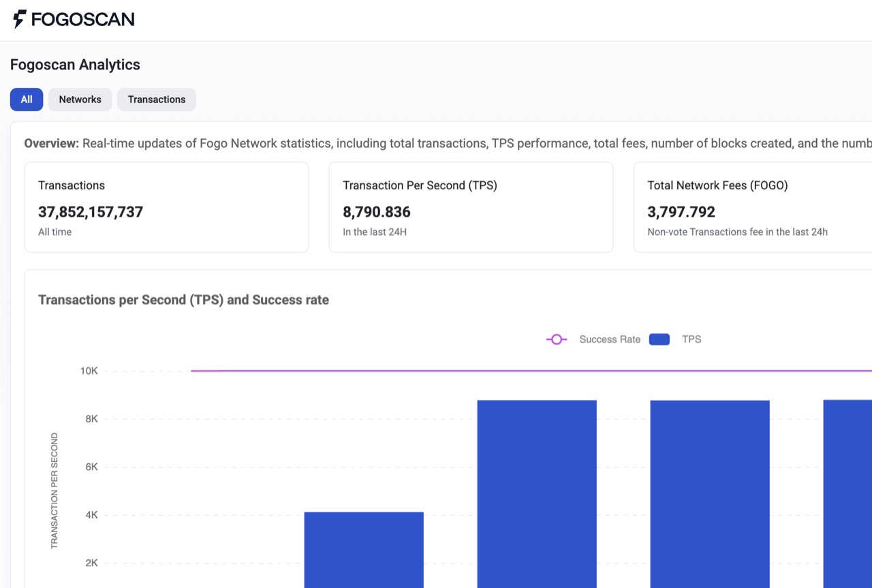Click the FOGOSCAN wordmark to go home
Screen dimensions: 872x588
pyautogui.click(x=82, y=19)
